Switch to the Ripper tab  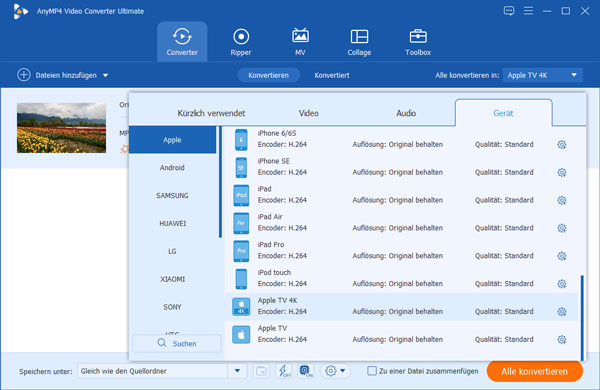(241, 42)
